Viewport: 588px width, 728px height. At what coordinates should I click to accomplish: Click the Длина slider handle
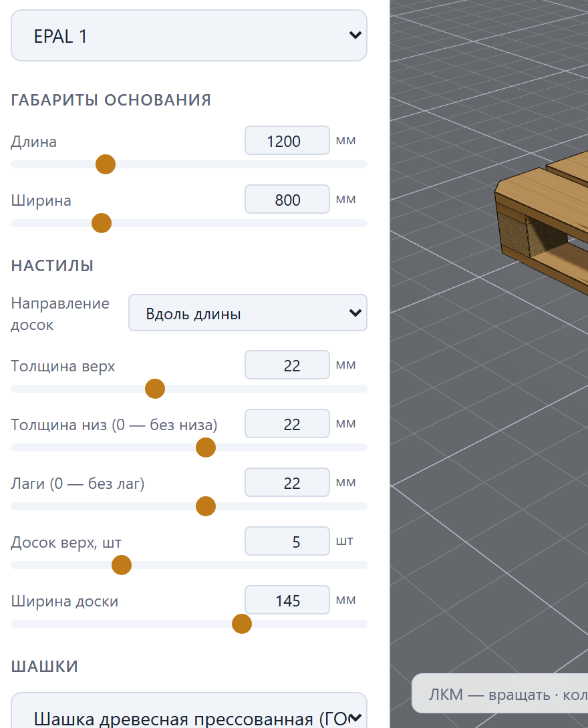point(106,164)
